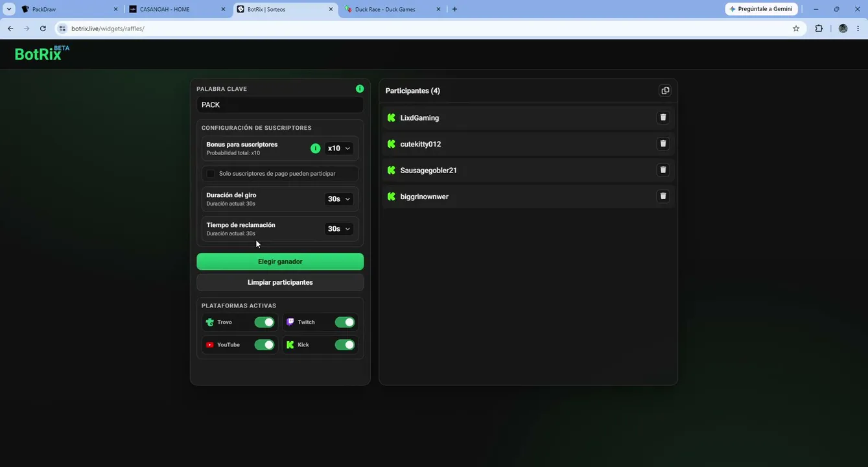Click Limpiar participantes button
The height and width of the screenshot is (467, 868).
click(280, 282)
